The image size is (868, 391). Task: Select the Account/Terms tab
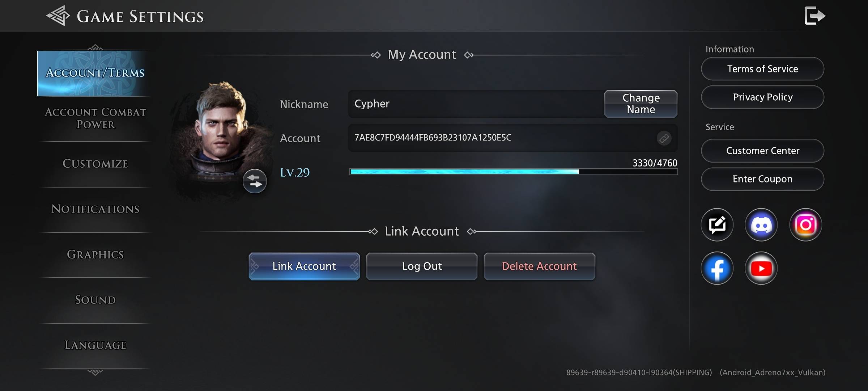(x=95, y=72)
